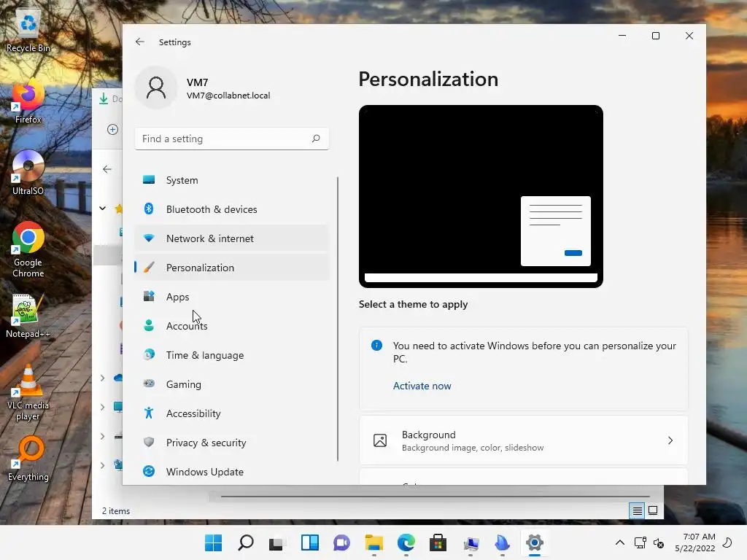Screen dimensions: 747x560
Task: Click the Windows Update refresh icon
Action: [x=149, y=471]
